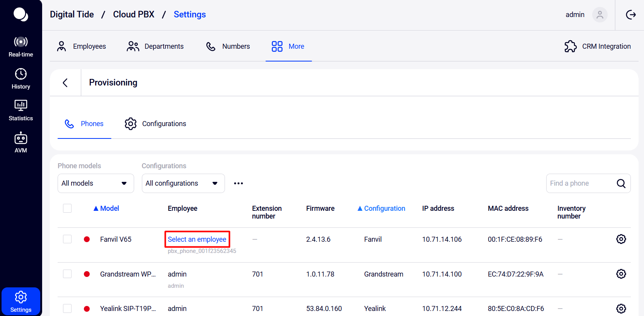
Task: Expand the All models dropdown
Action: (95, 183)
